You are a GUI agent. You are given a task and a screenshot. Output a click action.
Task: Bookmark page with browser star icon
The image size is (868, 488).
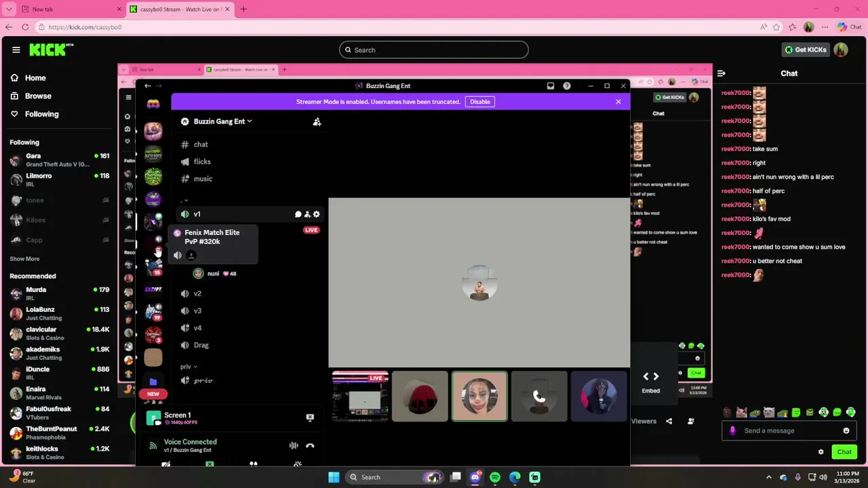coord(776,27)
